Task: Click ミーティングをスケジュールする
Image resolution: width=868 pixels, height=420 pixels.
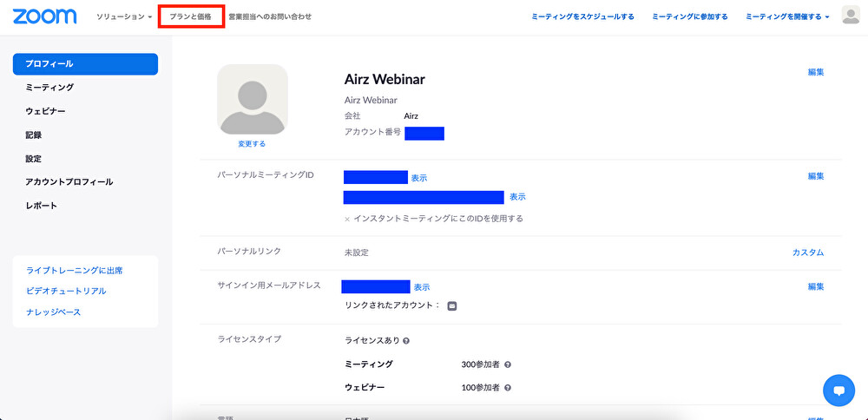Action: click(583, 16)
